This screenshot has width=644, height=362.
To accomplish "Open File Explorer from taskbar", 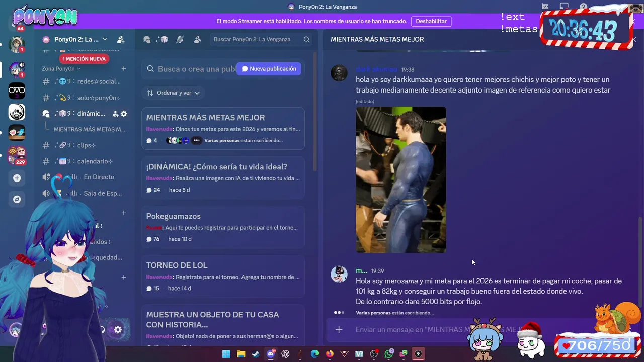I will click(x=241, y=354).
